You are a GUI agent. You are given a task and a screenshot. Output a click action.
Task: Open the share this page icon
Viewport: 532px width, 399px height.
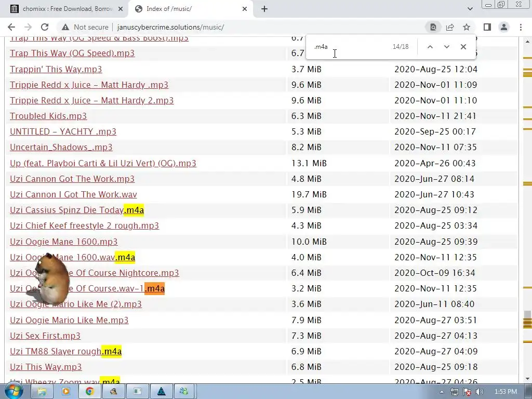point(450,27)
